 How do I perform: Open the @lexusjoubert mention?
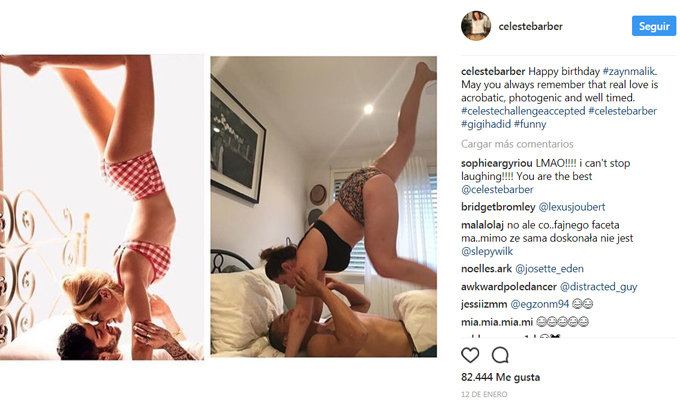572,207
